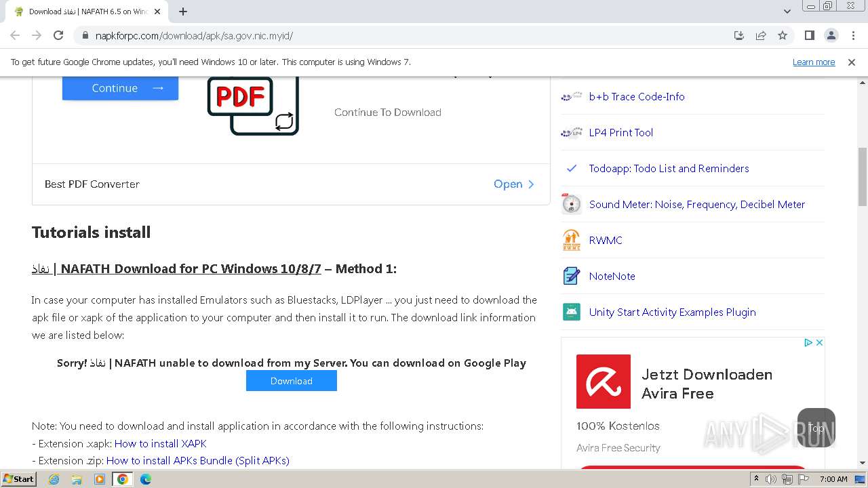Click the browser back arrow

point(15,35)
